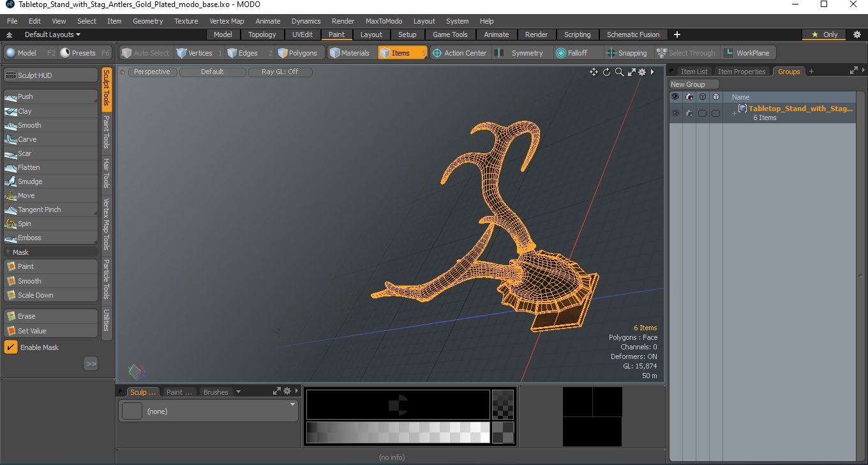Screen dimensions: 868x465
Task: Click the grayscale gradient strip
Action: [398, 432]
